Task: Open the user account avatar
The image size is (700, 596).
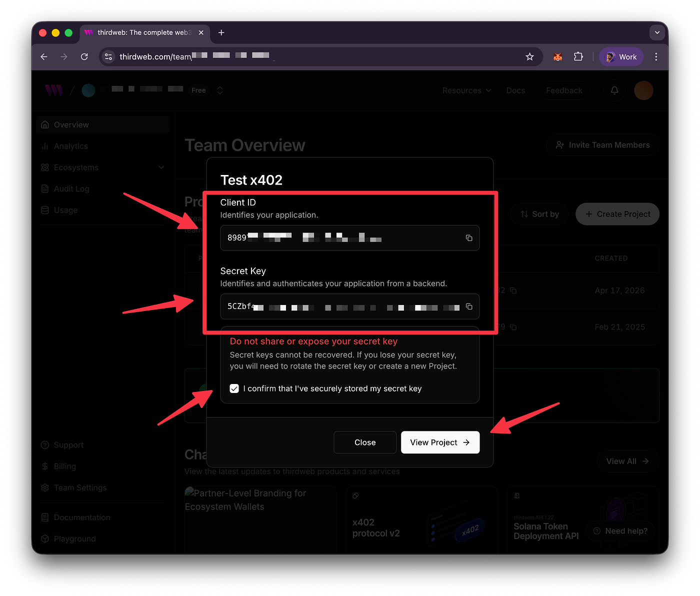Action: [643, 90]
